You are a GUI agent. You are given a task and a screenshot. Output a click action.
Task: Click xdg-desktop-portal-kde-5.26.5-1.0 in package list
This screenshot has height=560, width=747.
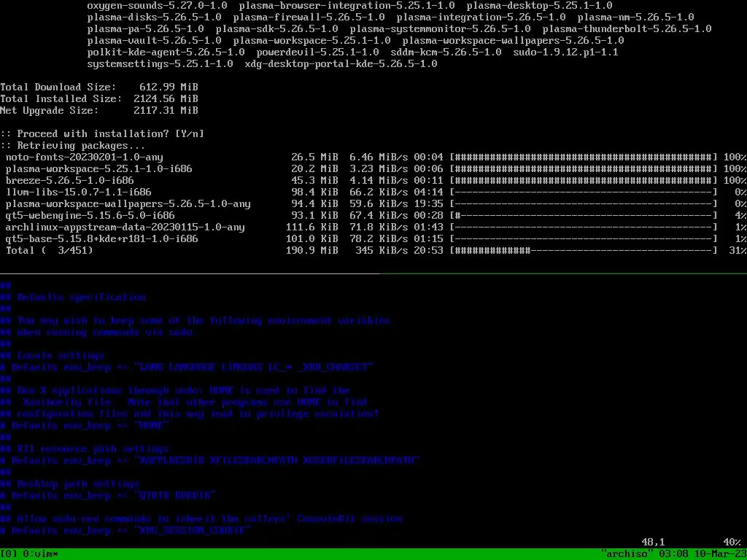click(x=341, y=64)
